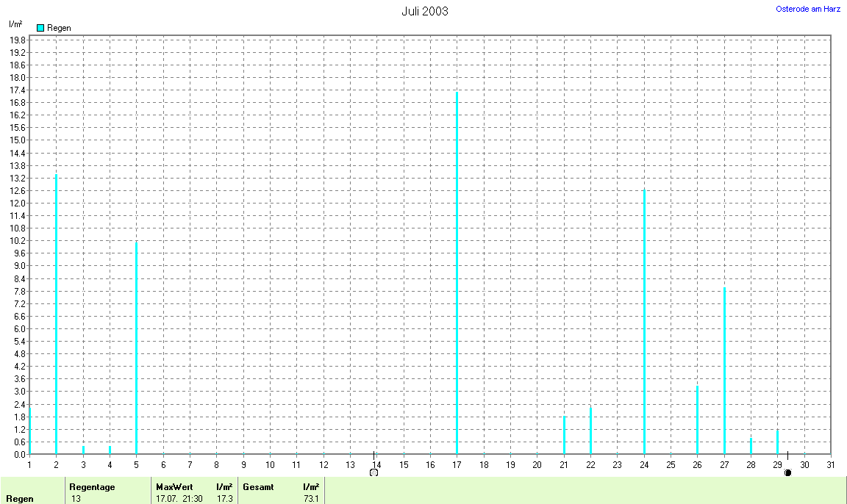Click the full moon symbol below day 14
This screenshot has width=847, height=504.
374,472
